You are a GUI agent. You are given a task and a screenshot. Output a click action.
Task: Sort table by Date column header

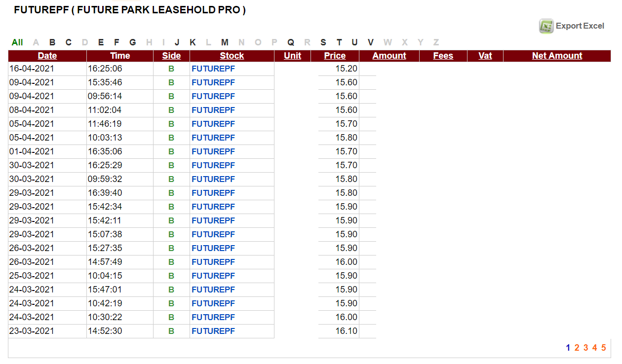pos(47,56)
